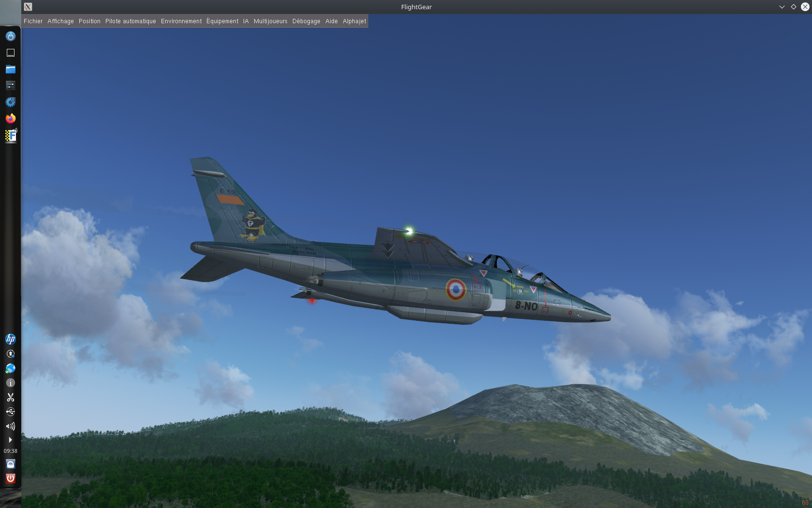
Task: Open the Environnement menu
Action: click(x=181, y=21)
